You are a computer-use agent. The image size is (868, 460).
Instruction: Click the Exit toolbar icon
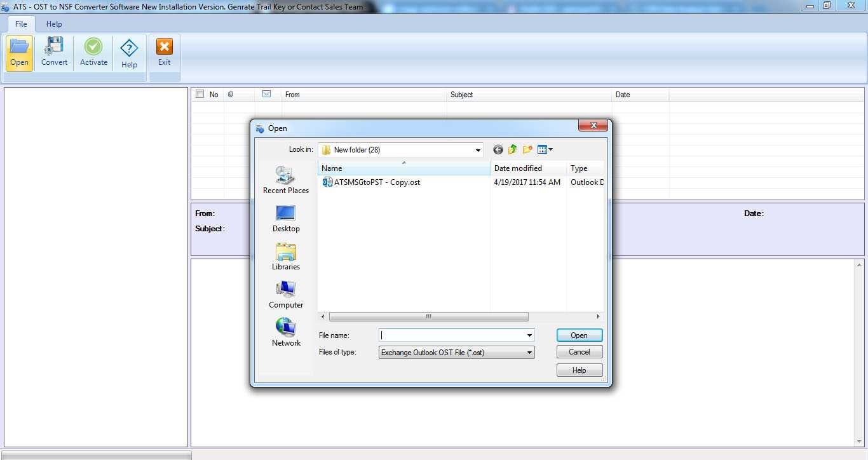coord(165,47)
